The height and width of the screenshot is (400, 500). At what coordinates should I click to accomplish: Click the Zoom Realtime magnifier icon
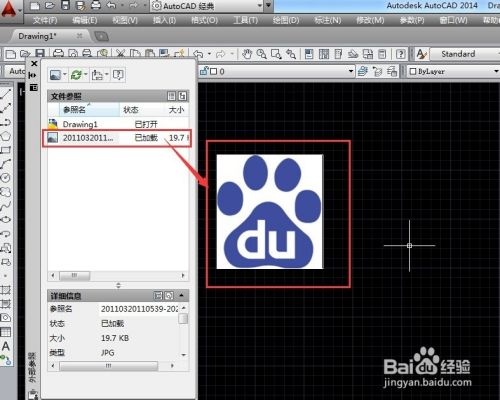coord(261,54)
